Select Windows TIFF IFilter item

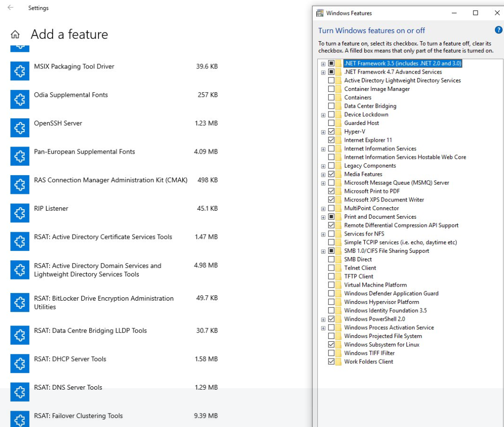[x=369, y=353]
